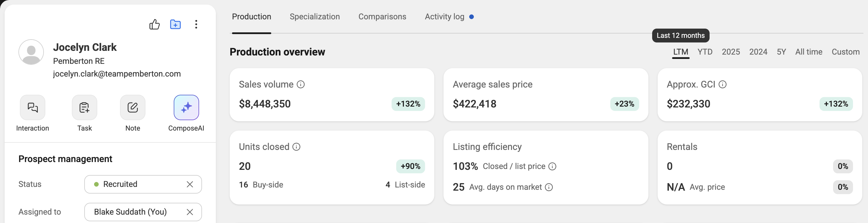
Task: Clear the Recruited status value
Action: [x=190, y=184]
